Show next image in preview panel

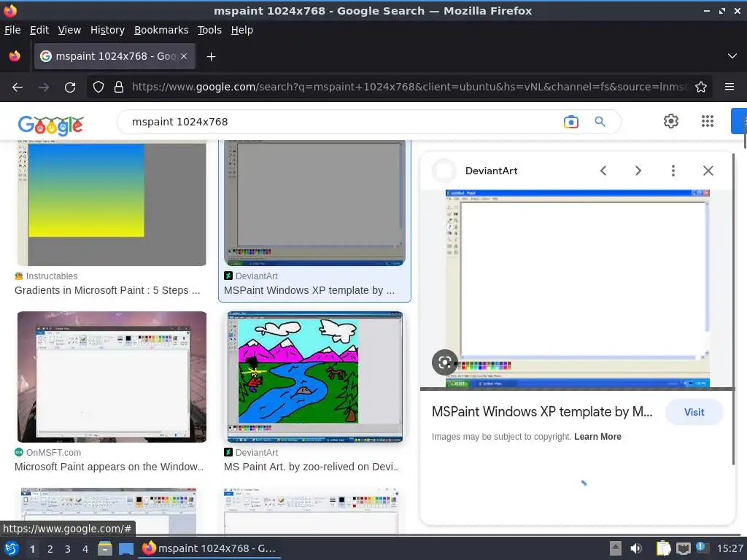(638, 171)
